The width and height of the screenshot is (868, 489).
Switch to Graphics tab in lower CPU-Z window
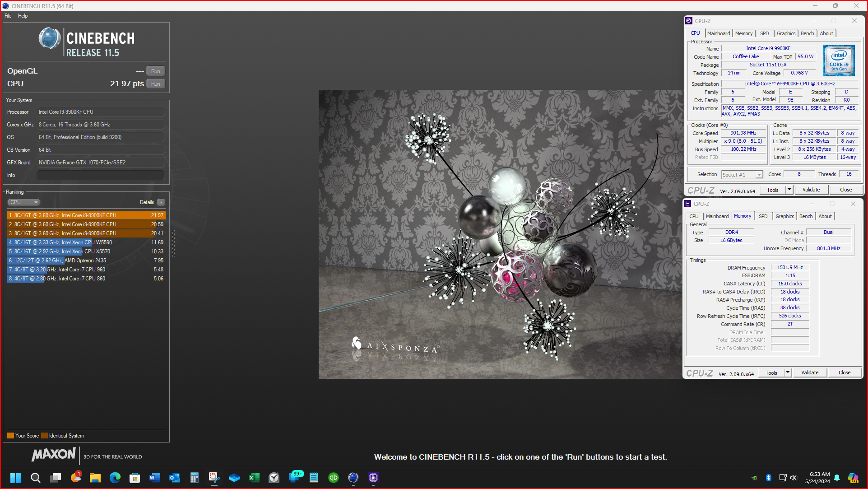(784, 216)
